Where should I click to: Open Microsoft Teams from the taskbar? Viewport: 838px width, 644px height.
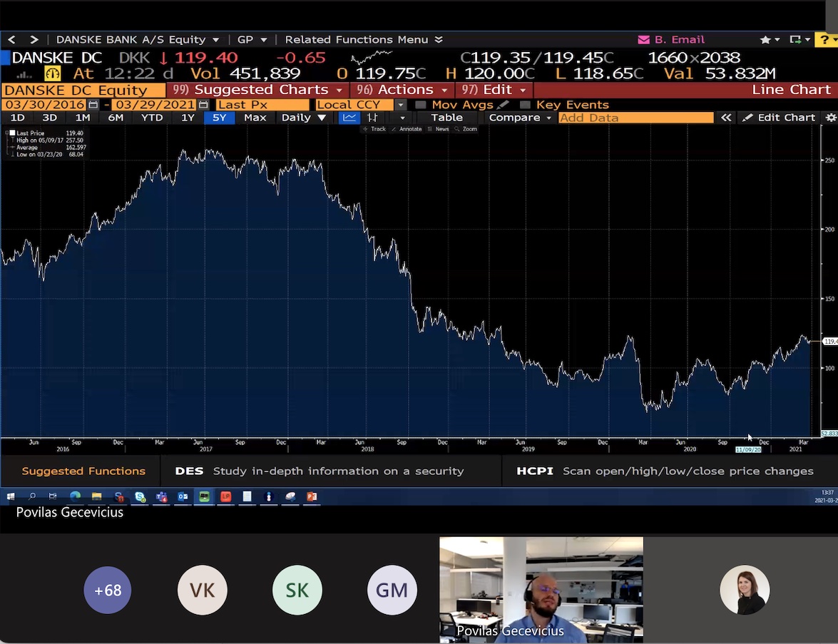(161, 496)
